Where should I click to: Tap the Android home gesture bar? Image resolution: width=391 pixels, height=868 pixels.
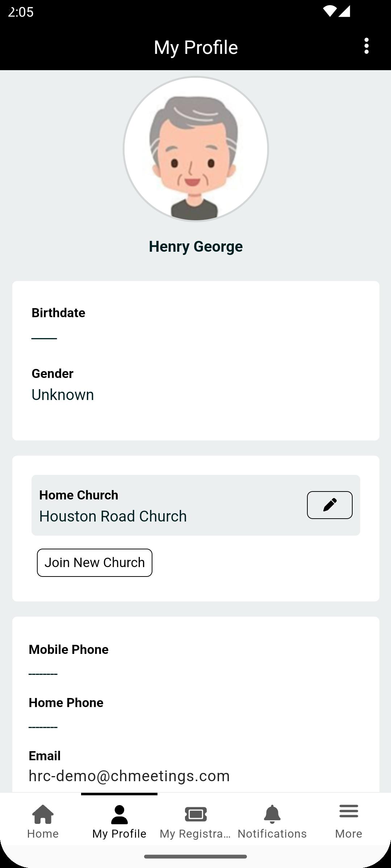pyautogui.click(x=195, y=856)
